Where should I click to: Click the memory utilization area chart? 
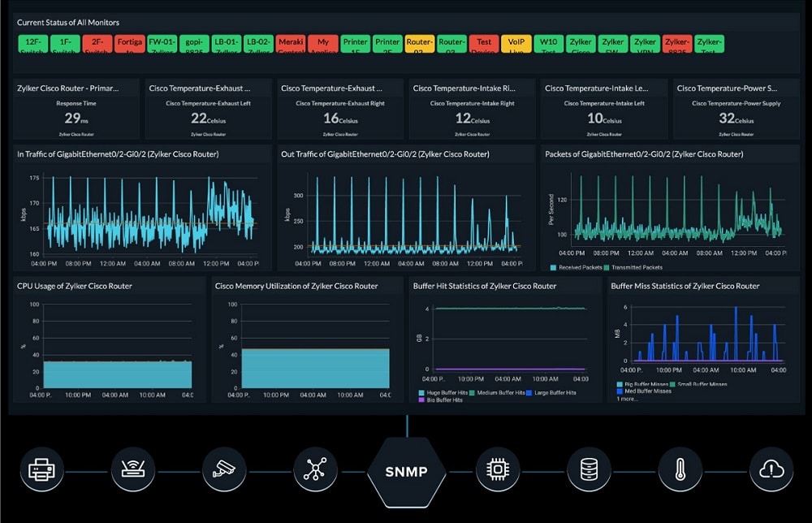pyautogui.click(x=315, y=368)
